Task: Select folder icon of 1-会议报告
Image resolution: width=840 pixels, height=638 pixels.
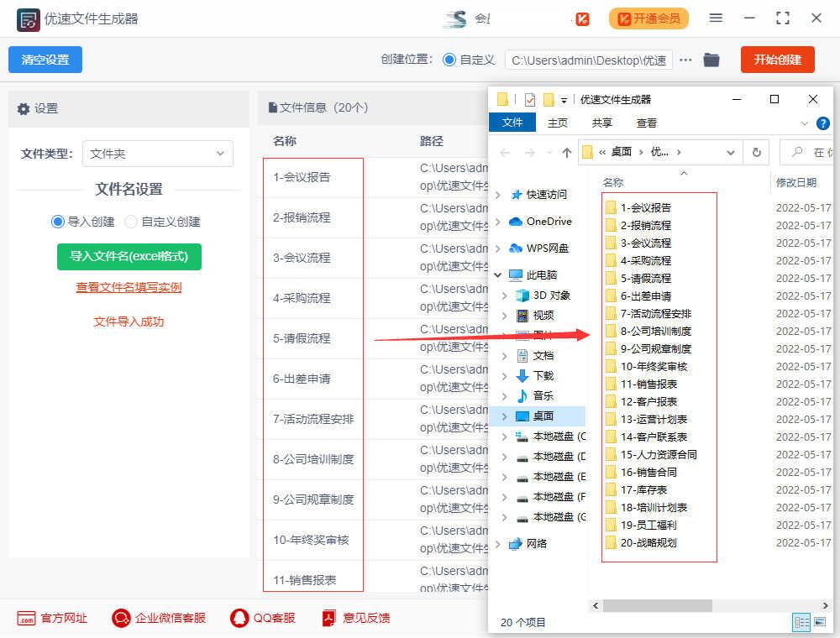Action: [611, 207]
